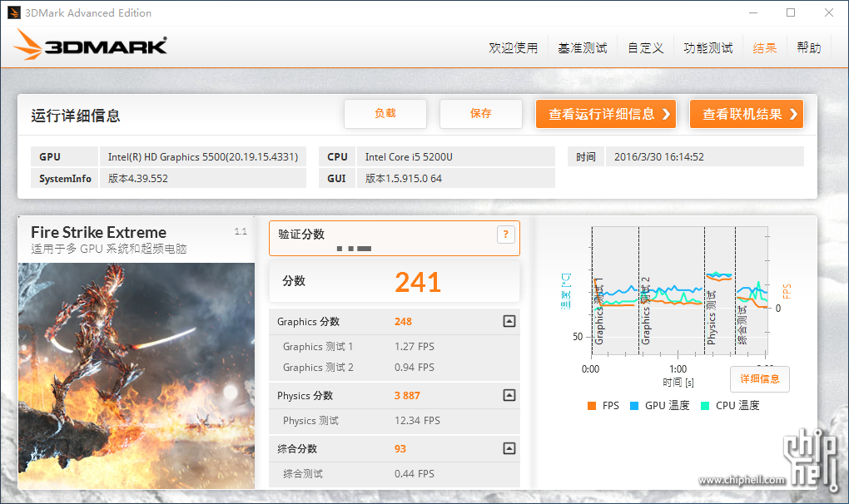Click the Physics score value 3 887

click(407, 395)
